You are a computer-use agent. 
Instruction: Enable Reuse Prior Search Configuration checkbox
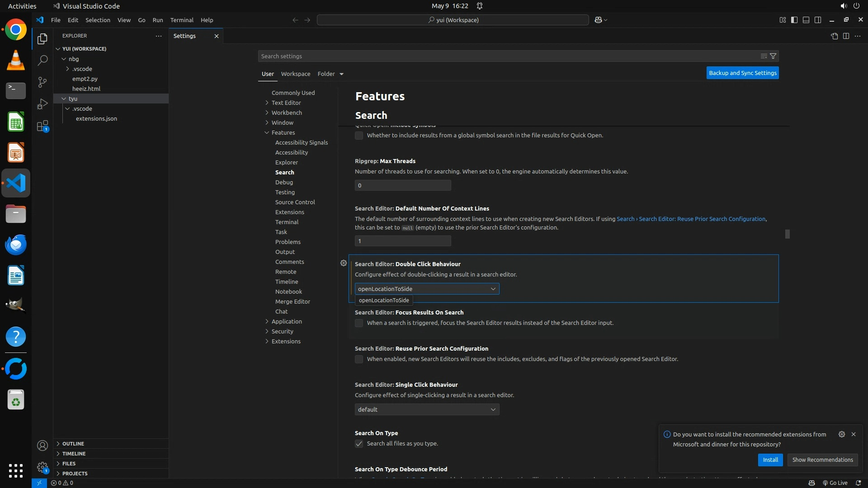click(359, 359)
